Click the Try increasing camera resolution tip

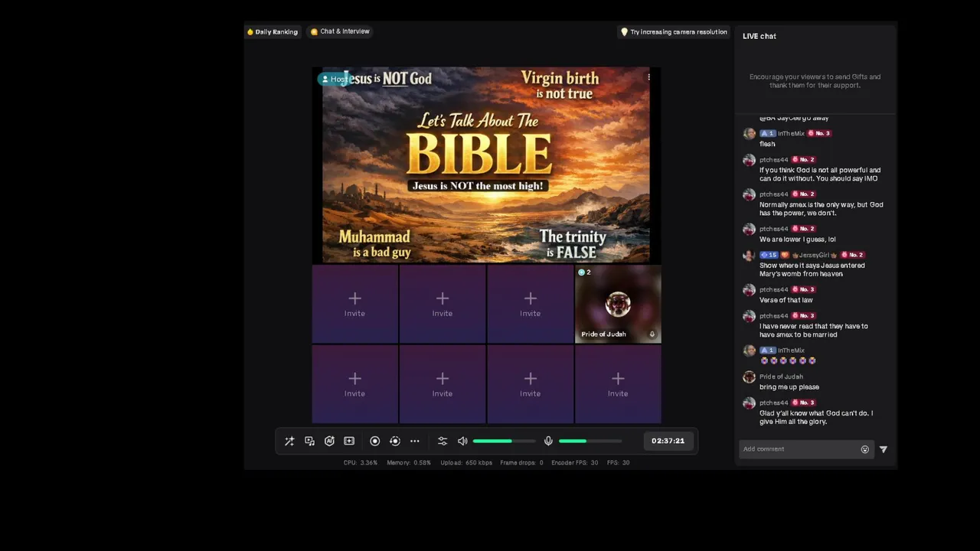point(674,32)
